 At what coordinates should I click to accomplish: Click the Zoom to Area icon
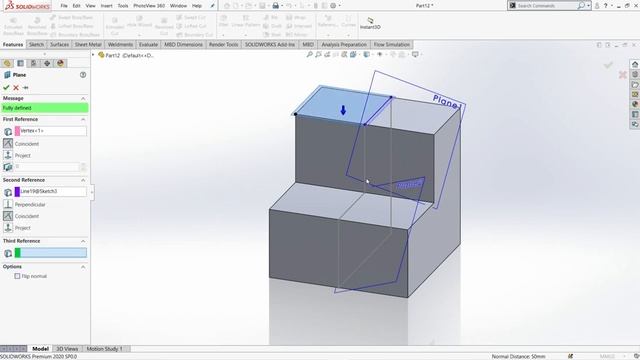point(318,54)
